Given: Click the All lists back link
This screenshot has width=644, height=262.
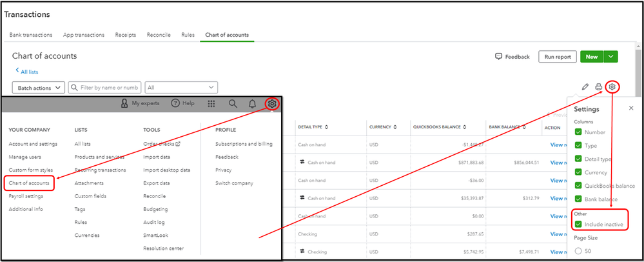Looking at the screenshot, I should coord(29,72).
